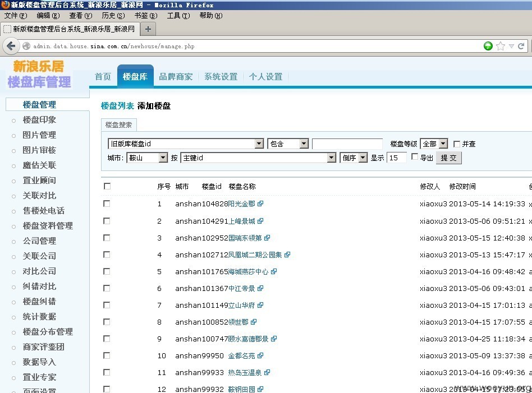Click the search keyword input field

[347, 144]
